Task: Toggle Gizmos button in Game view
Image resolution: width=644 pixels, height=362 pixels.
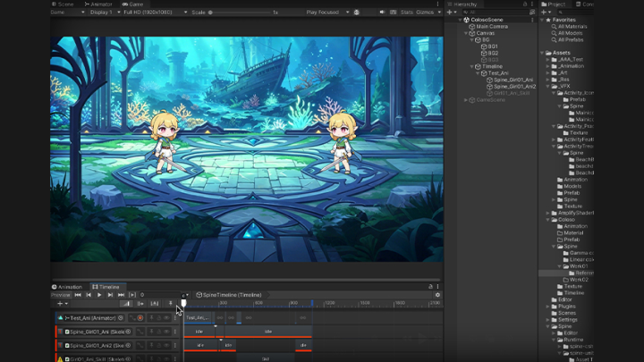Action: [x=425, y=13]
